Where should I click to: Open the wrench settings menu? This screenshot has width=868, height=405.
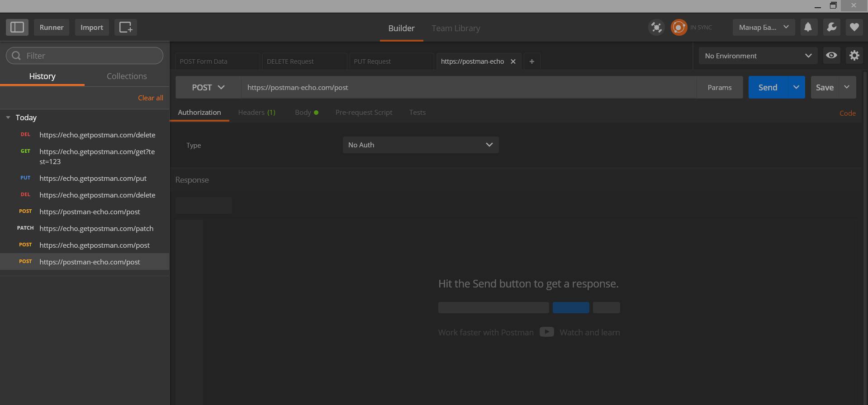point(831,27)
